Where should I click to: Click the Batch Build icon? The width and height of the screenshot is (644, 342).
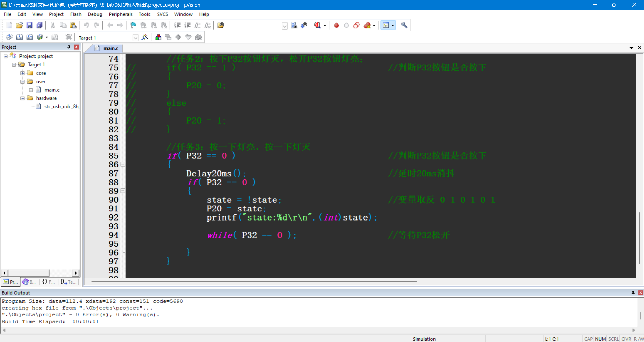click(x=40, y=37)
